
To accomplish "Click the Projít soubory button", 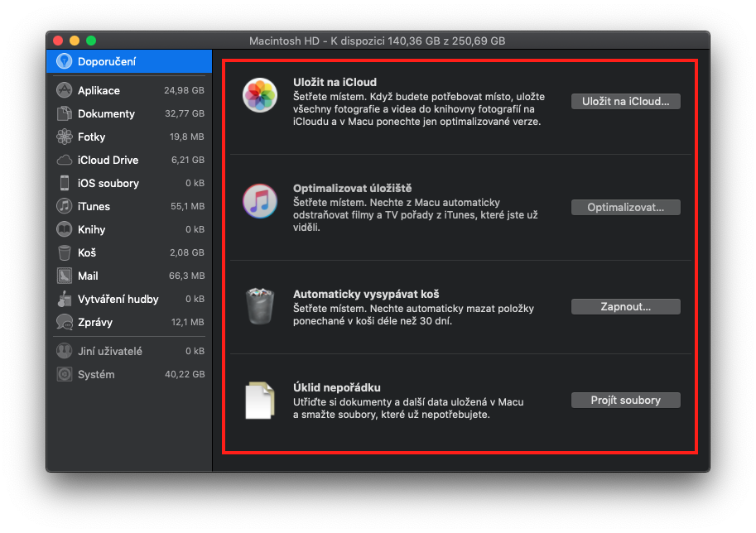I will [625, 400].
